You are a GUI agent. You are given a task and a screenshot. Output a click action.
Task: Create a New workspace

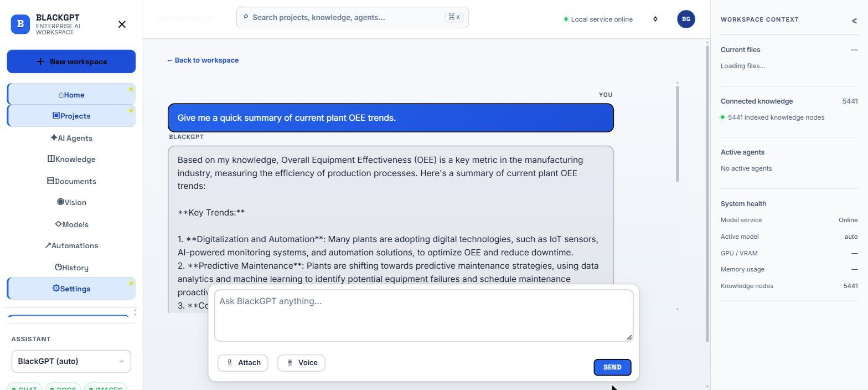[x=71, y=61]
